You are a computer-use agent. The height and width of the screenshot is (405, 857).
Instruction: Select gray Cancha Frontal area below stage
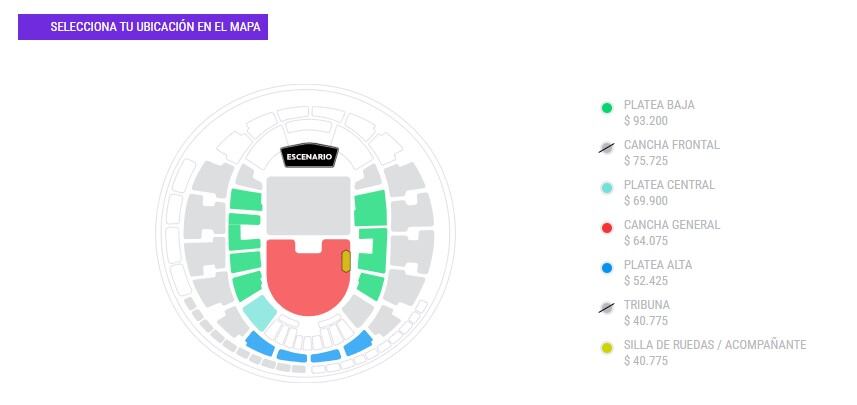(x=308, y=207)
